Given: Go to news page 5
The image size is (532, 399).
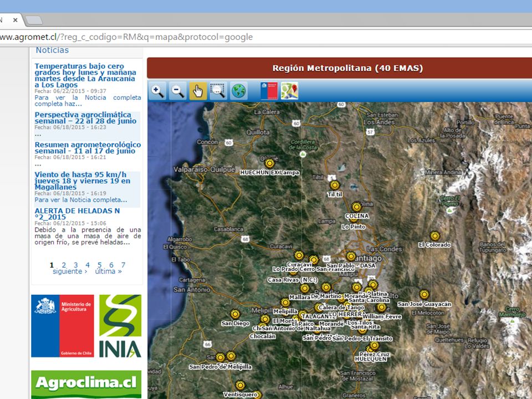Looking at the screenshot, I should (99, 265).
